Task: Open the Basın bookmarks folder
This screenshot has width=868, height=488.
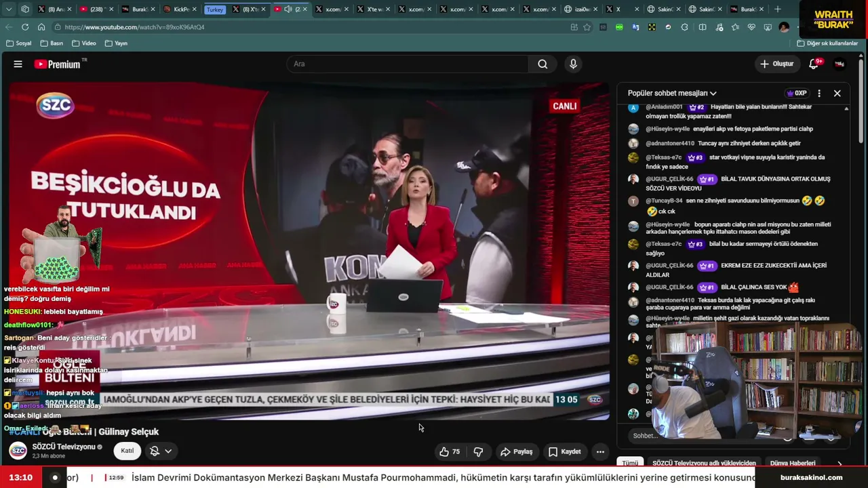Action: [52, 43]
